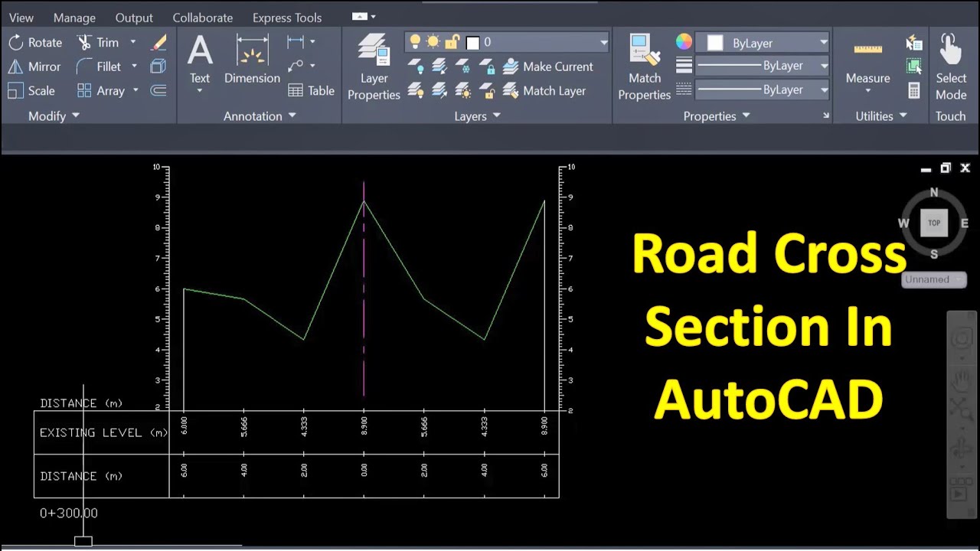Open the Text dropdown arrow
The height and width of the screenshot is (551, 980).
[x=200, y=91]
